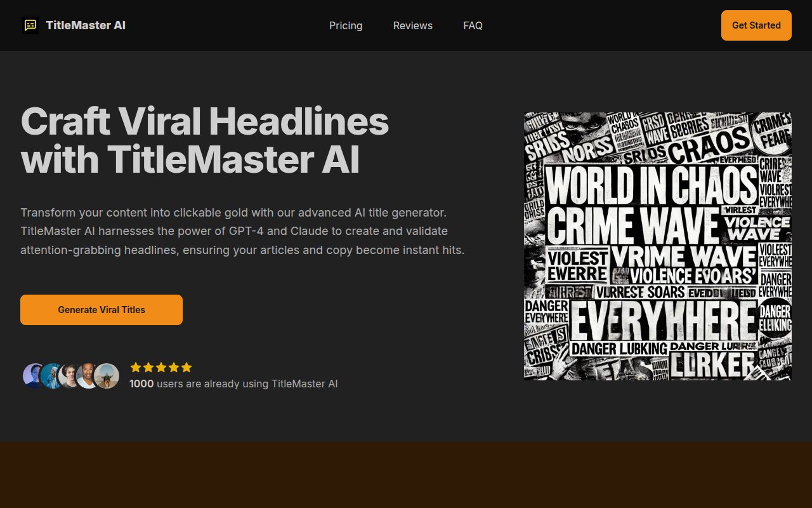Click the TitleMaster AI logo icon
Image resolution: width=812 pixels, height=508 pixels.
[30, 25]
